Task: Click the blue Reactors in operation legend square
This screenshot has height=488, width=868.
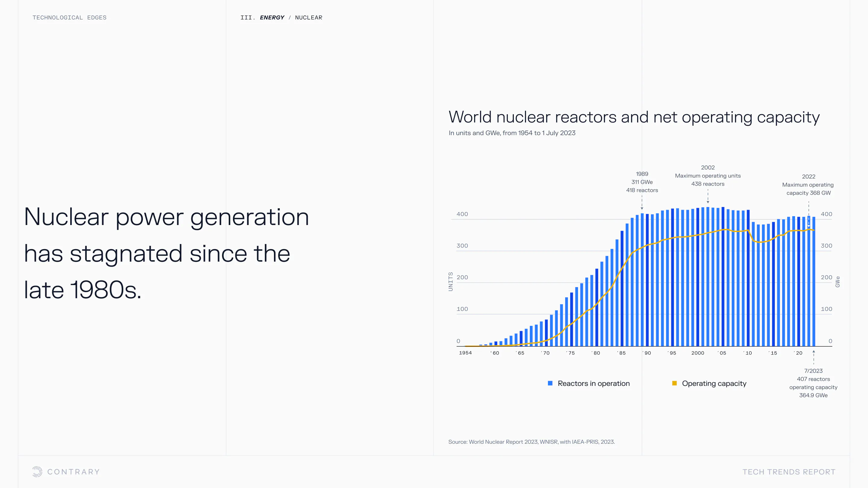Action: [550, 383]
